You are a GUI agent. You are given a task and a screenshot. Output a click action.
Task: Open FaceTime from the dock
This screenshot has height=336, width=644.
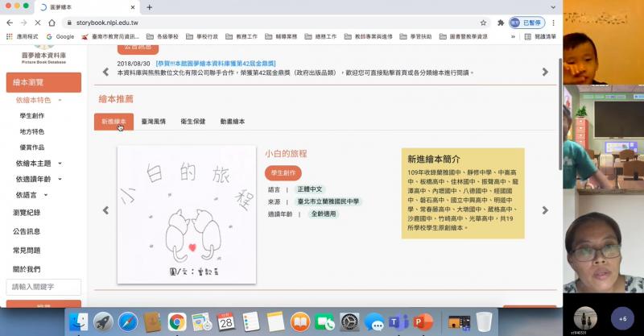(x=325, y=321)
